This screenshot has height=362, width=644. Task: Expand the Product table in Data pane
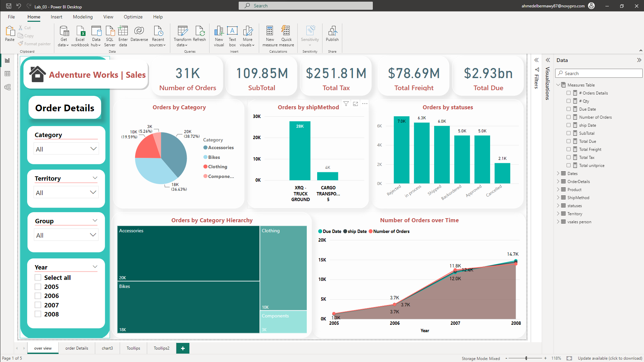558,190
